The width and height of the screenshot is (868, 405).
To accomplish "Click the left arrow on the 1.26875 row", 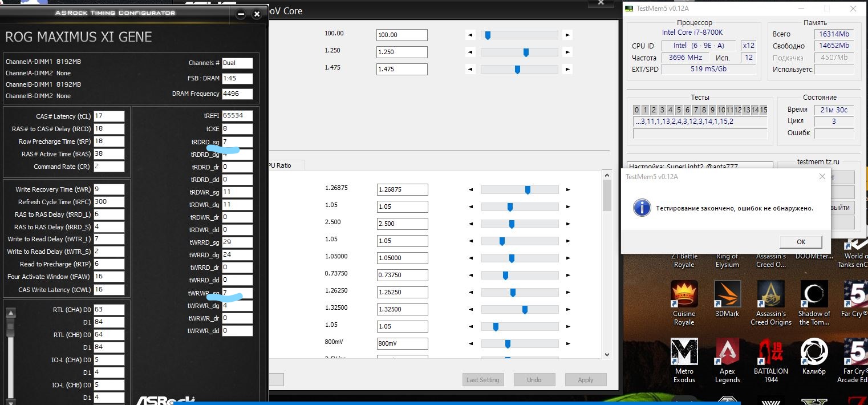I will 470,190.
